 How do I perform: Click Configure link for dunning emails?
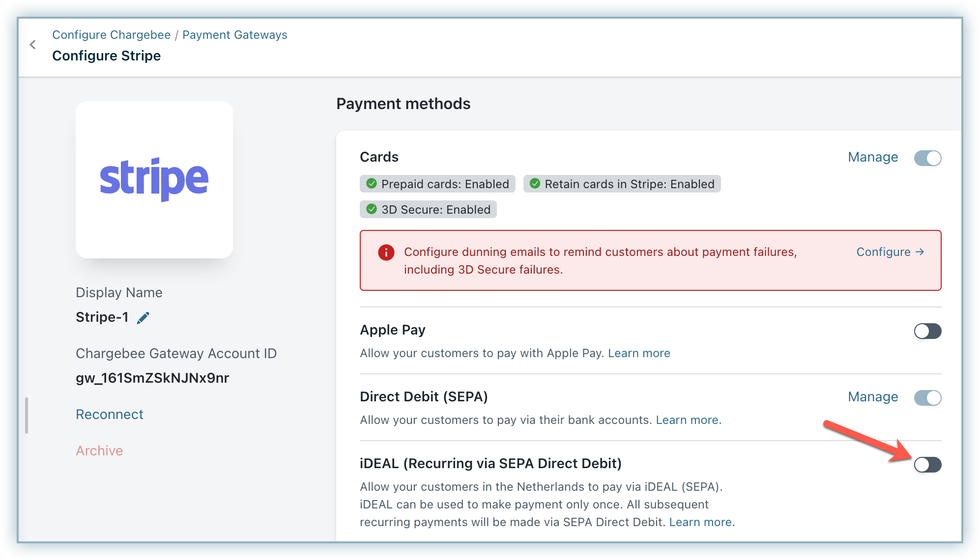tap(890, 252)
